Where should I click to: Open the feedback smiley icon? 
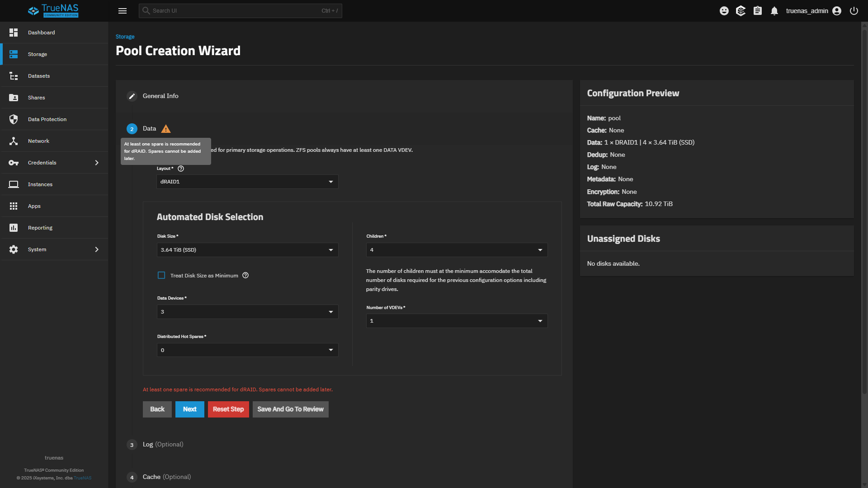[x=724, y=11]
